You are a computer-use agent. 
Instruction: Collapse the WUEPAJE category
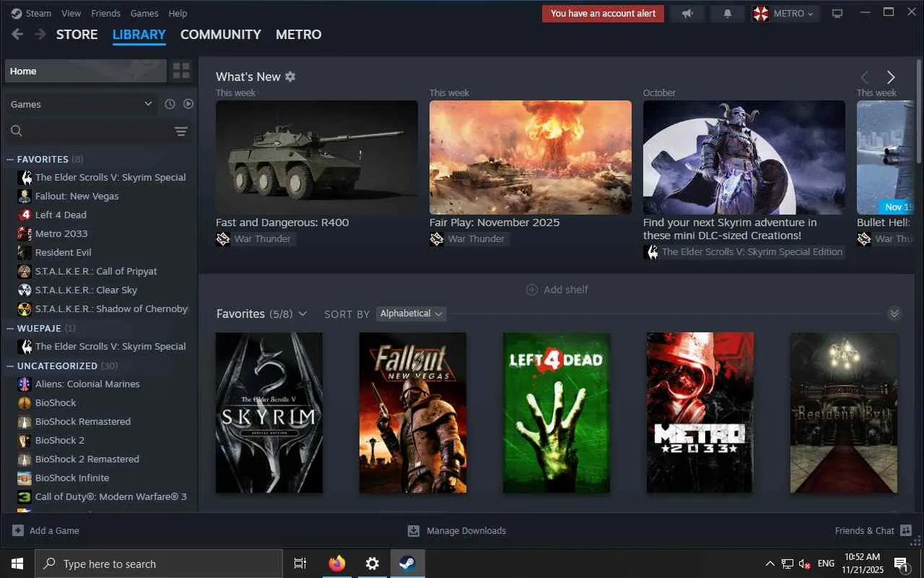click(10, 328)
